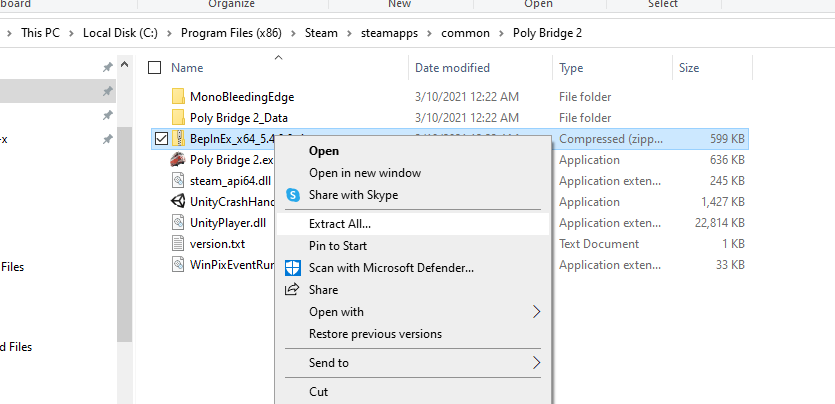Image resolution: width=835 pixels, height=404 pixels.
Task: Expand the Open with submenu arrow
Action: (x=536, y=312)
